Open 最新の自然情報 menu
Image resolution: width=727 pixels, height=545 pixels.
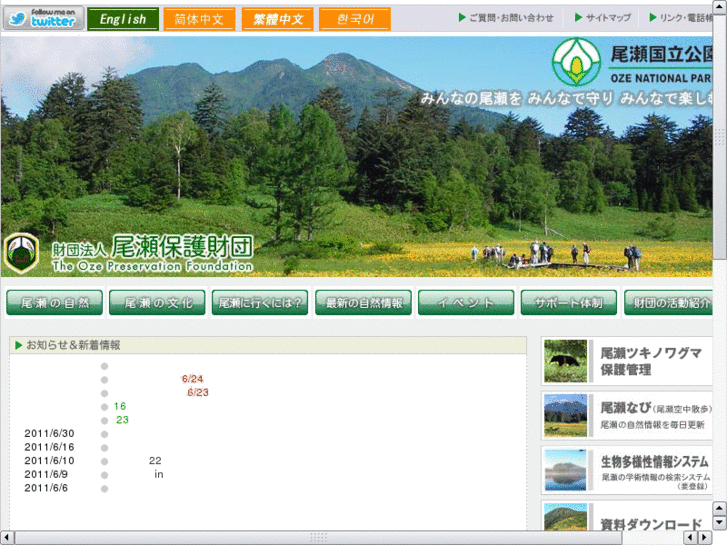pyautogui.click(x=364, y=303)
